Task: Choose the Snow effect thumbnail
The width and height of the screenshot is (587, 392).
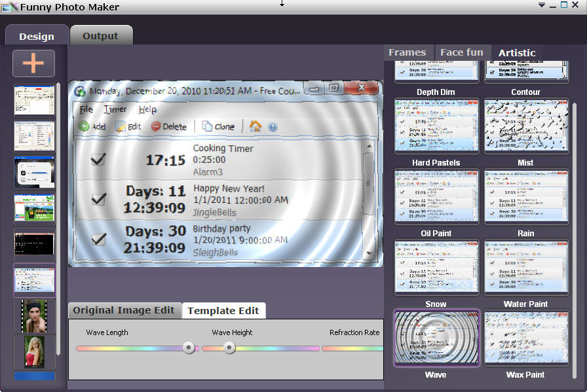Action: pos(436,267)
